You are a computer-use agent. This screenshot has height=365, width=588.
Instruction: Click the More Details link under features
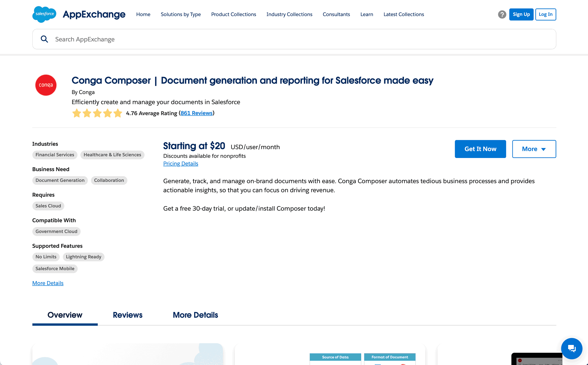click(x=48, y=283)
